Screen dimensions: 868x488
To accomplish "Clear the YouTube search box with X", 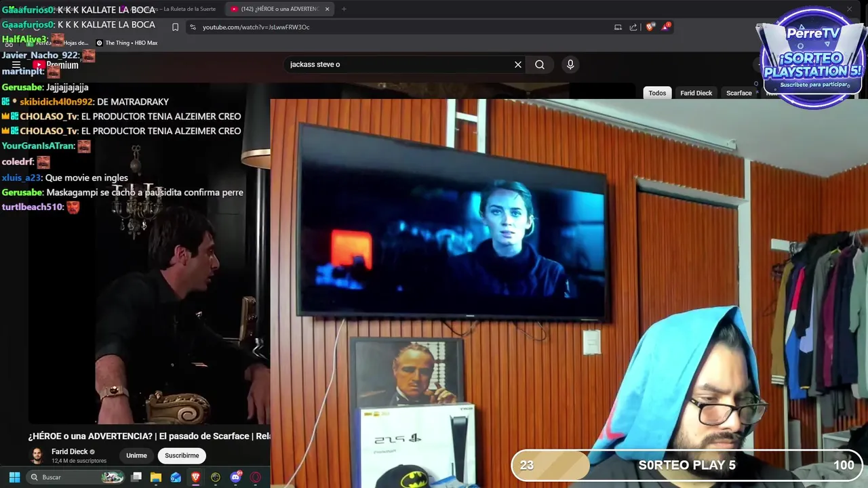I will (x=518, y=64).
